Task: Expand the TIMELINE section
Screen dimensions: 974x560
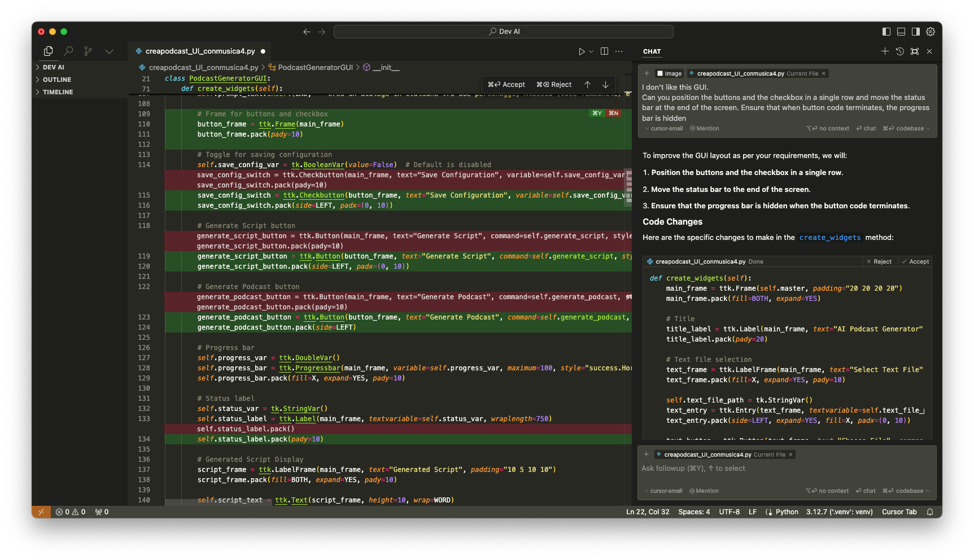Action: [58, 92]
